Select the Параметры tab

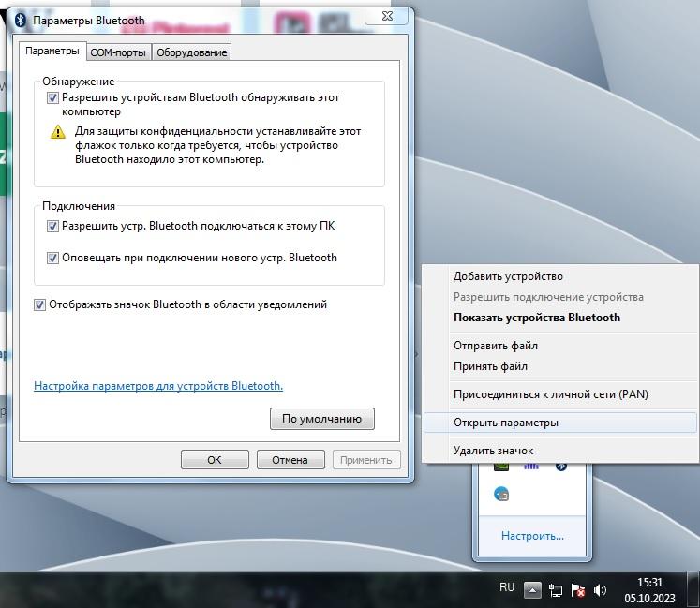point(52,51)
